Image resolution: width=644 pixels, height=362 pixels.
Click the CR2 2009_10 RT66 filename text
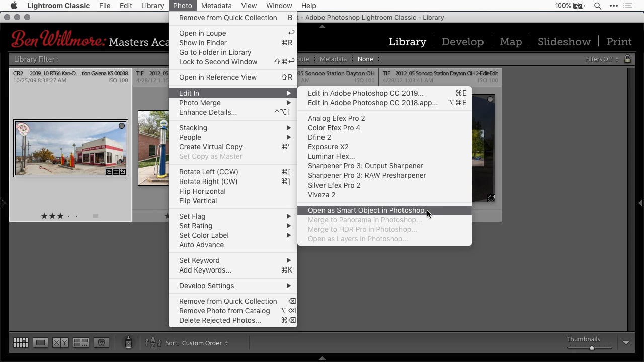(x=70, y=73)
